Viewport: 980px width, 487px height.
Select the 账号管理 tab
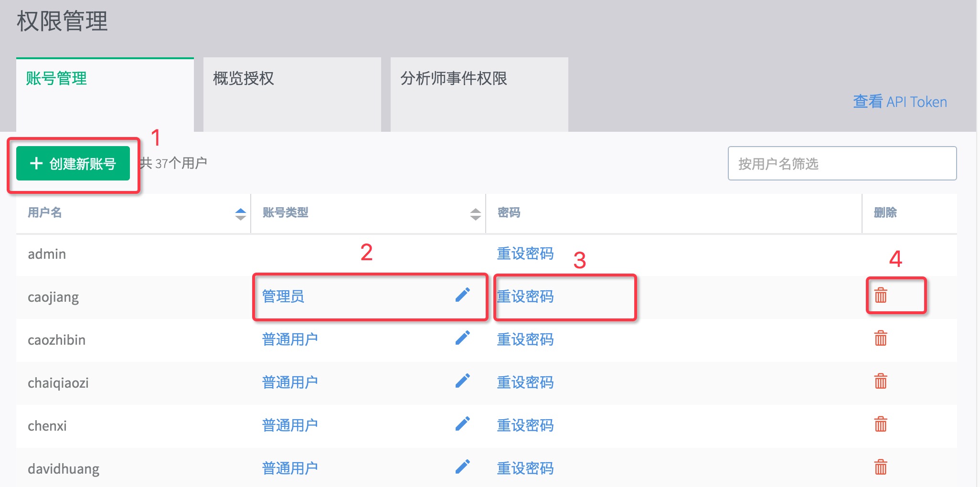[x=105, y=95]
